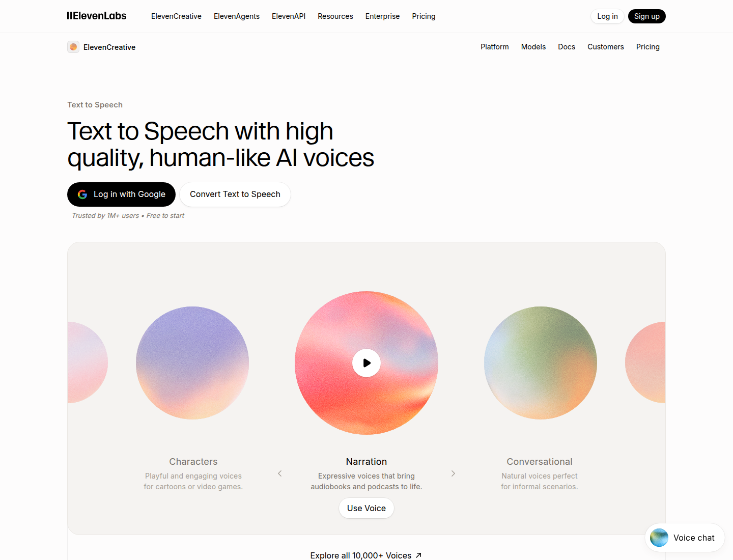The height and width of the screenshot is (560, 733).
Task: Open Explore all 10,000+ Voices link
Action: (366, 555)
